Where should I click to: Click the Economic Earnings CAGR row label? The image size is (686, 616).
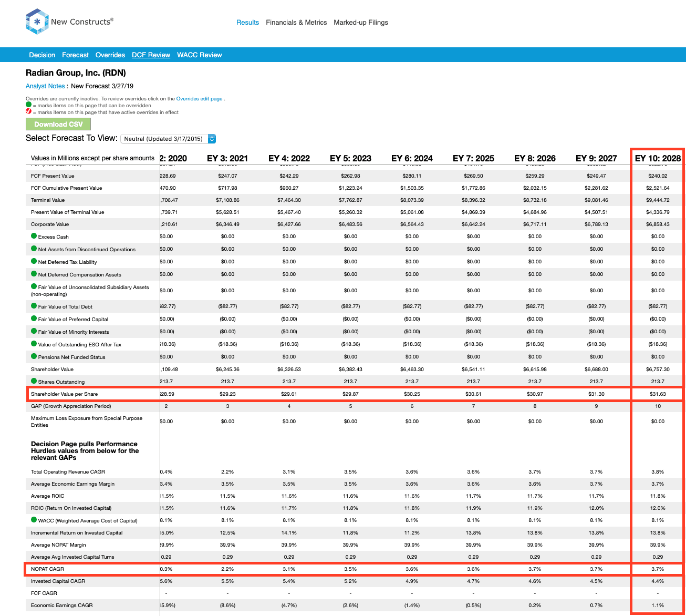tap(61, 605)
